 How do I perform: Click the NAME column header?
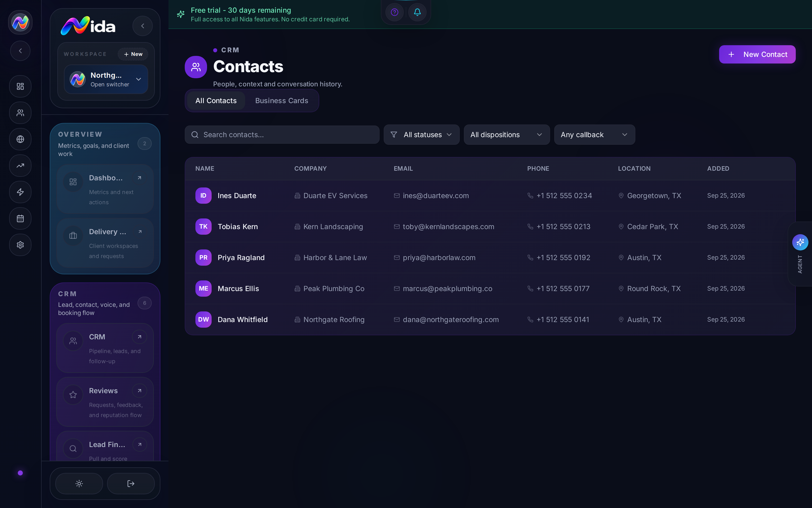point(205,169)
